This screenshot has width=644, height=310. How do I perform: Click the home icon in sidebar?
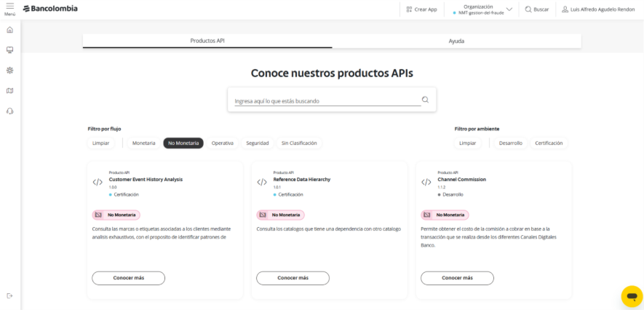9,30
